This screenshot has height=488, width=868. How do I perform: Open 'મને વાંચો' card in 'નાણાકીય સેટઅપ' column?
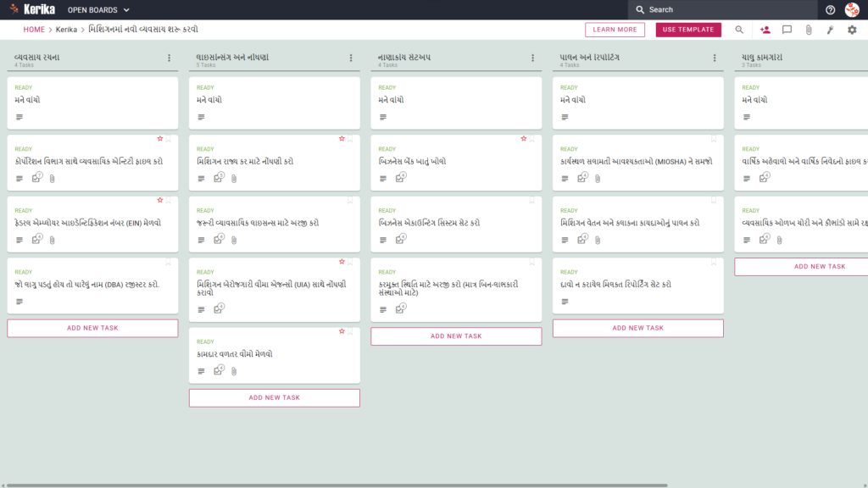456,103
